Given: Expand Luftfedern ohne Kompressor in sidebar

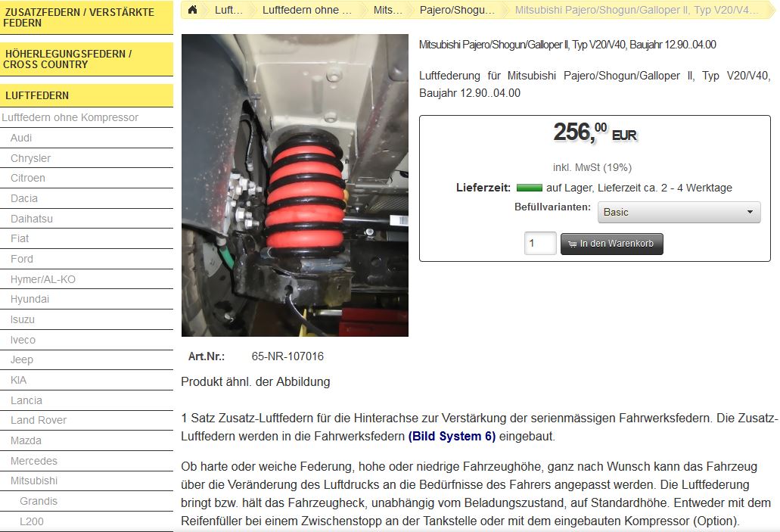Looking at the screenshot, I should (70, 118).
